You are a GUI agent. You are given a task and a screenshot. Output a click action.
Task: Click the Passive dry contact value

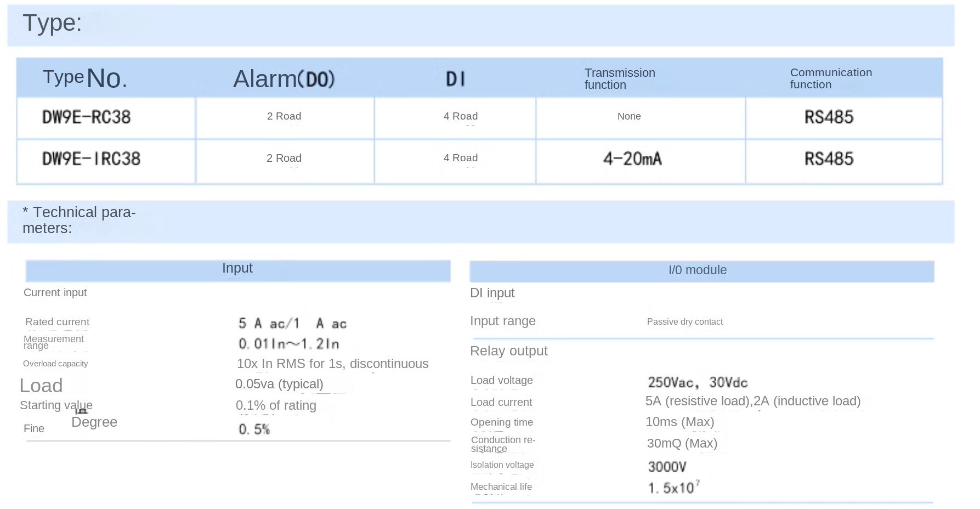(x=684, y=322)
